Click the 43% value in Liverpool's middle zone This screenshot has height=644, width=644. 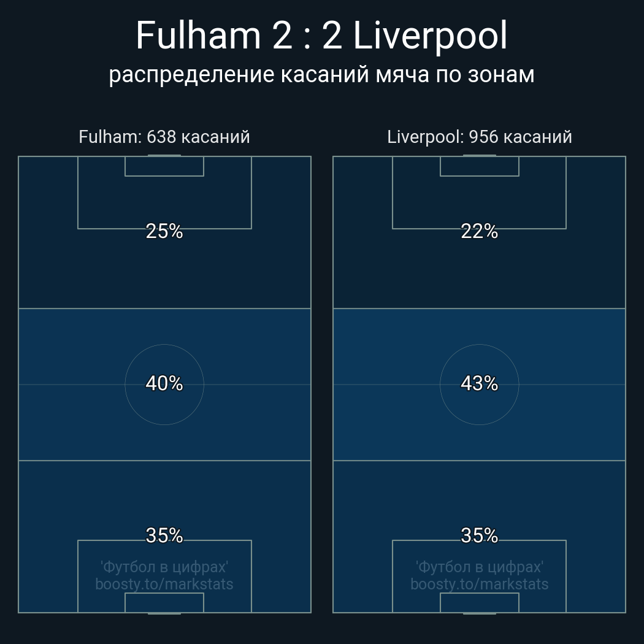click(x=480, y=383)
